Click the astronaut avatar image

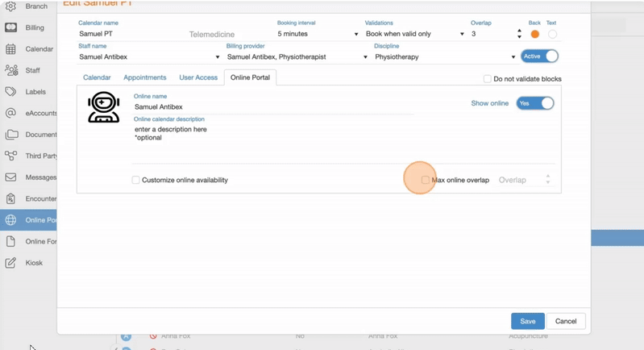(104, 107)
